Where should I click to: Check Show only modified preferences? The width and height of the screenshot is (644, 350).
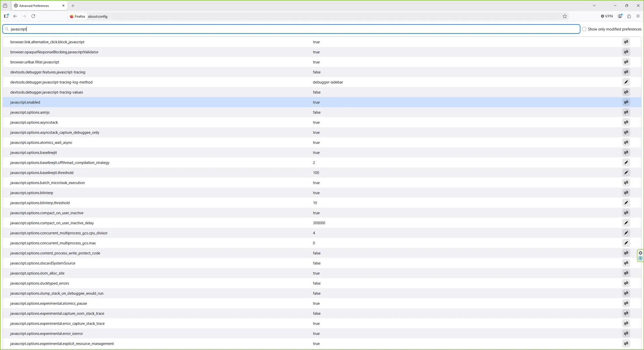[x=584, y=29]
